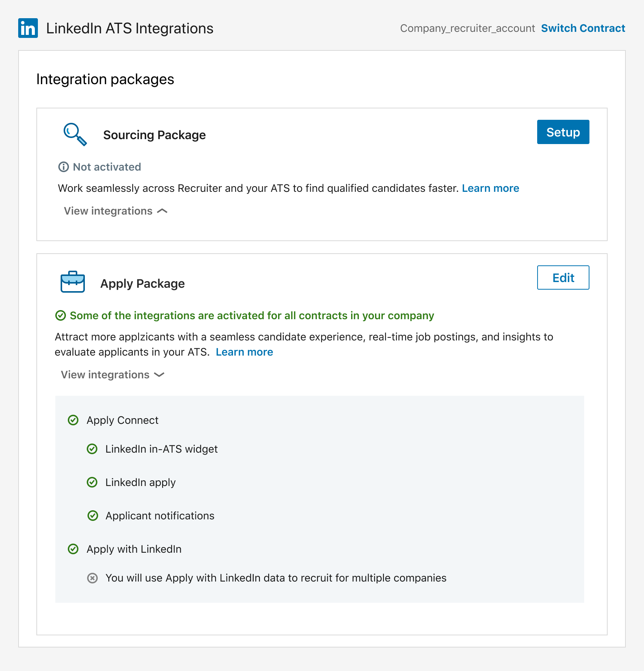644x671 pixels.
Task: Click the Apply with LinkedIn row text
Action: click(134, 549)
